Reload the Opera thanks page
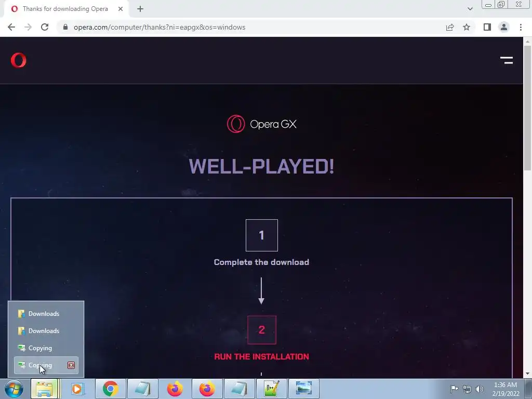532x399 pixels. [45, 27]
